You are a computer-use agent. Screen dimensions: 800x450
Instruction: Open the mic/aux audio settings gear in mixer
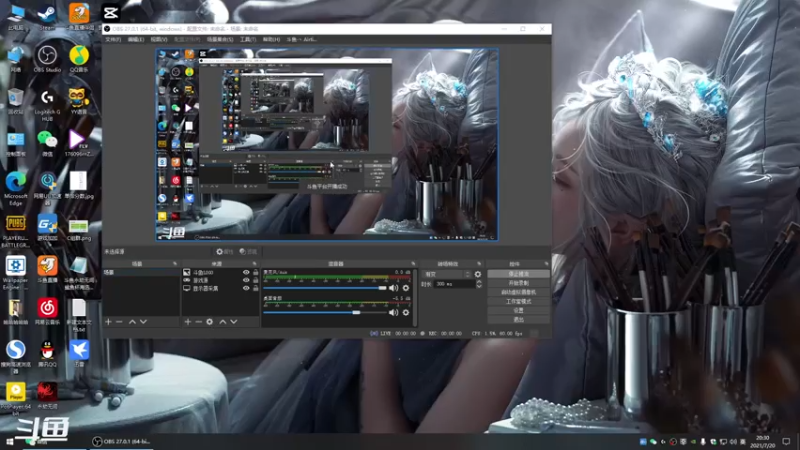(406, 288)
